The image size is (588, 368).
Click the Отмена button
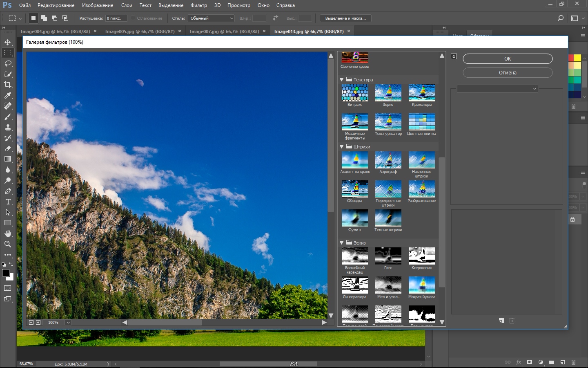pyautogui.click(x=508, y=73)
